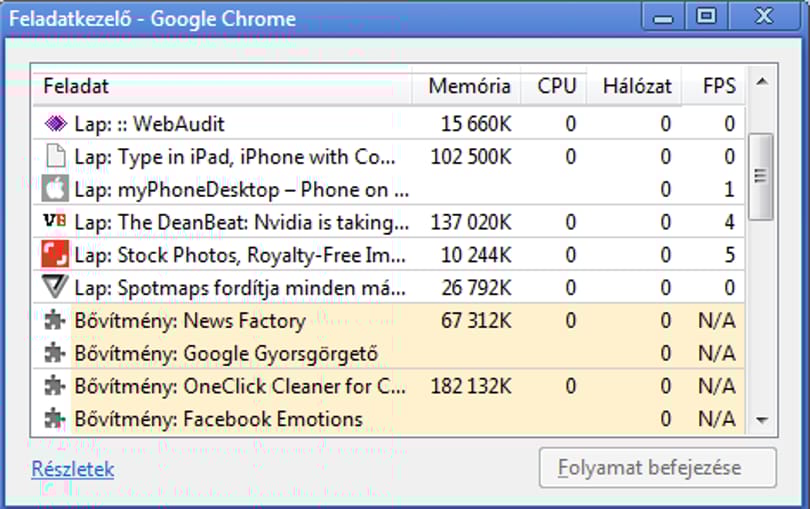Select the Type in iPad, iPhone row
The width and height of the screenshot is (810, 509).
tap(389, 157)
